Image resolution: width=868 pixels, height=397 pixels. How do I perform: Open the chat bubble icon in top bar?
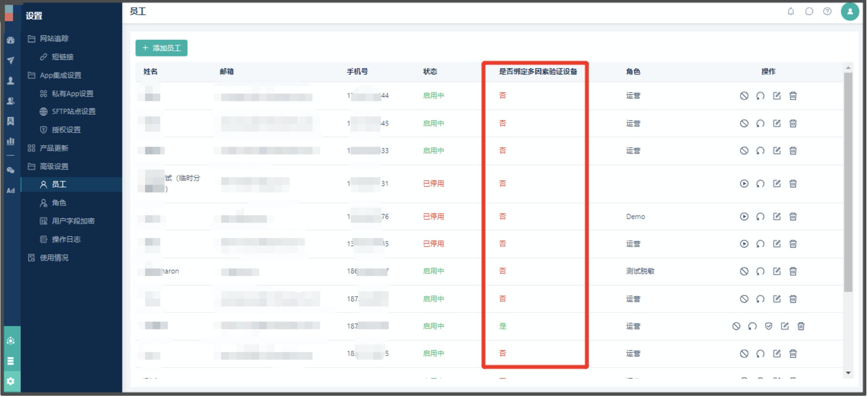coord(809,11)
